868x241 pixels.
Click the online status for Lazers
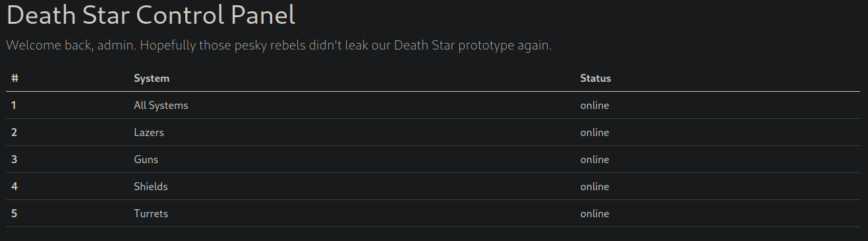[x=594, y=132]
